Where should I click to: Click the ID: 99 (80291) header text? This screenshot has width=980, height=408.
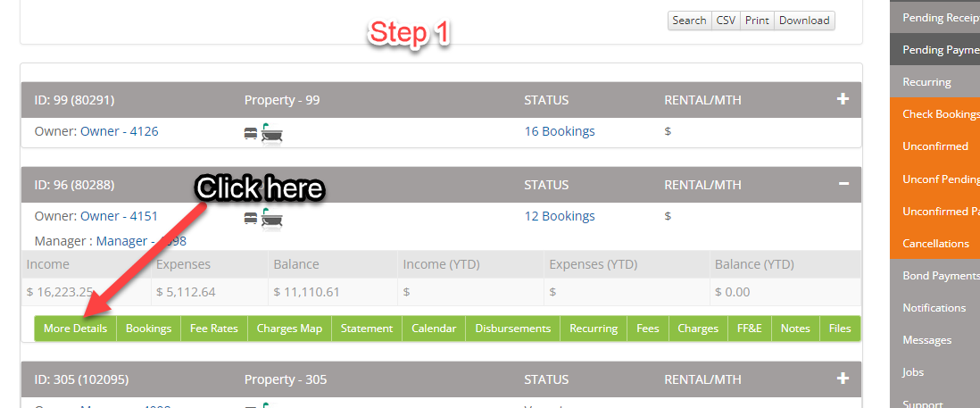tap(74, 100)
